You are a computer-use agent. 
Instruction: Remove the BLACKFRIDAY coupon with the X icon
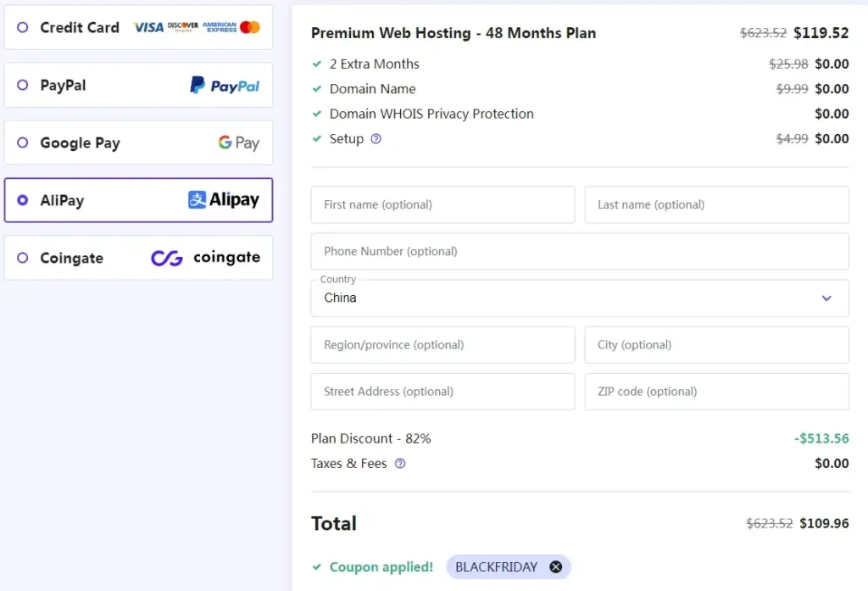point(556,566)
